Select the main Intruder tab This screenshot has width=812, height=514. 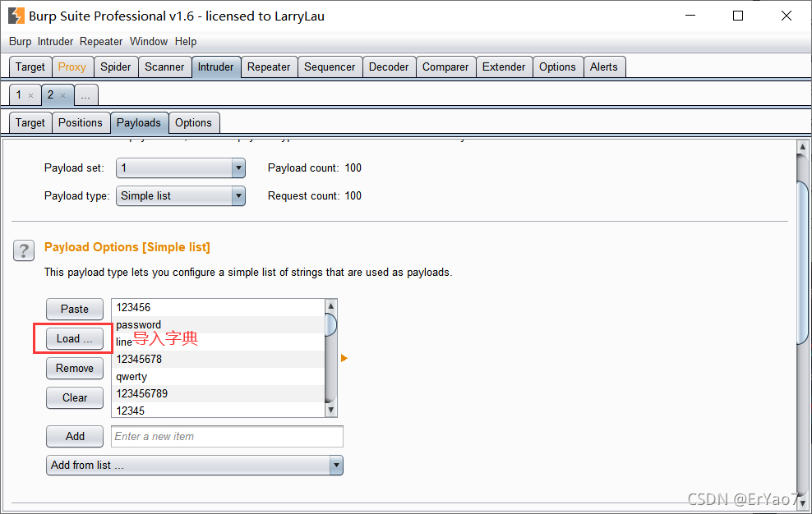215,67
